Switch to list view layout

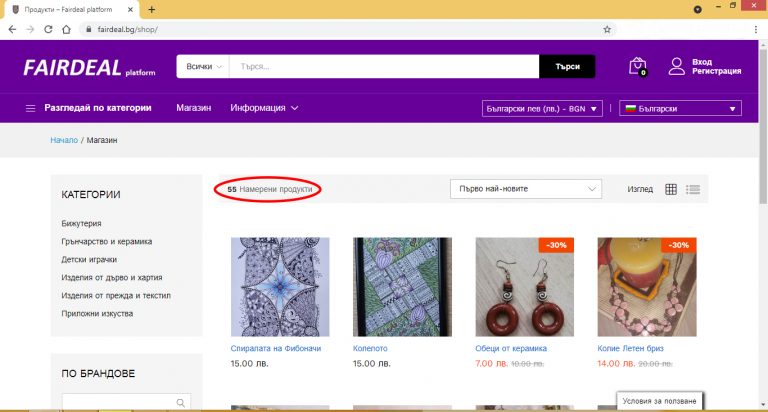693,189
